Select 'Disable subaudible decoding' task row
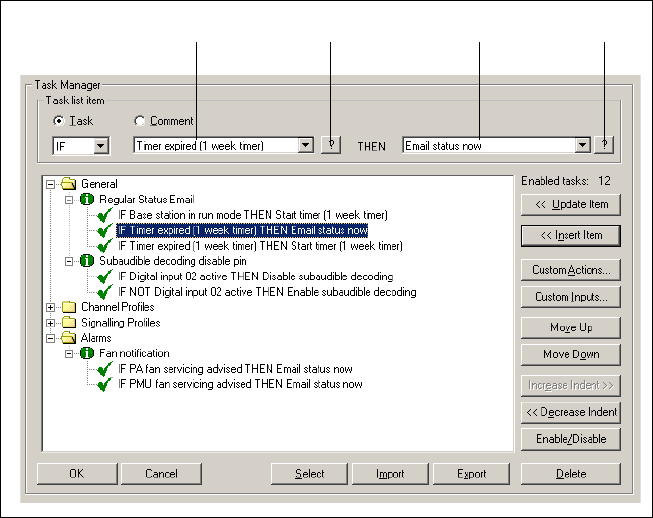Viewport: 653px width, 518px height. [256, 276]
